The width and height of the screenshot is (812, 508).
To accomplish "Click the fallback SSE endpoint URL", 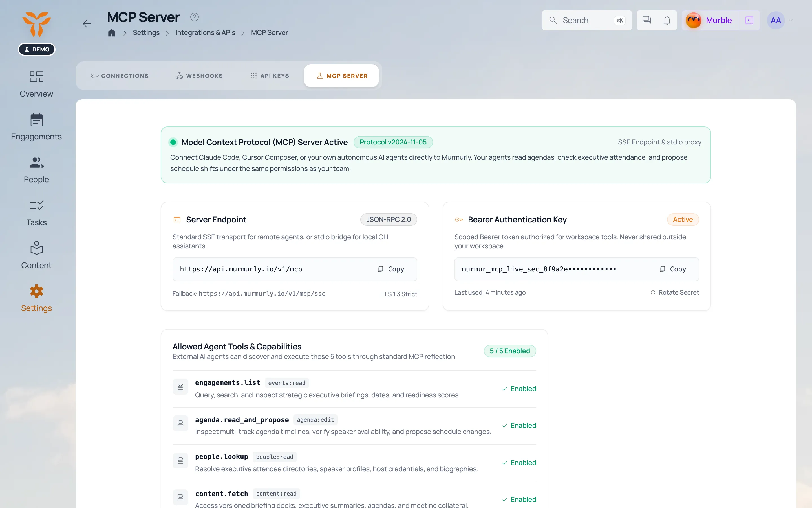I will (262, 294).
